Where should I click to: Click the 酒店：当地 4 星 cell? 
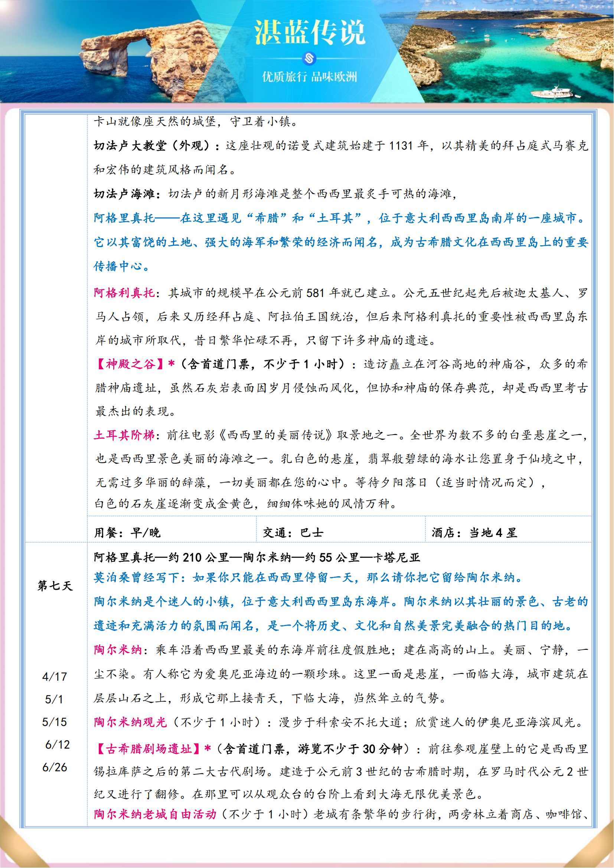point(474,533)
